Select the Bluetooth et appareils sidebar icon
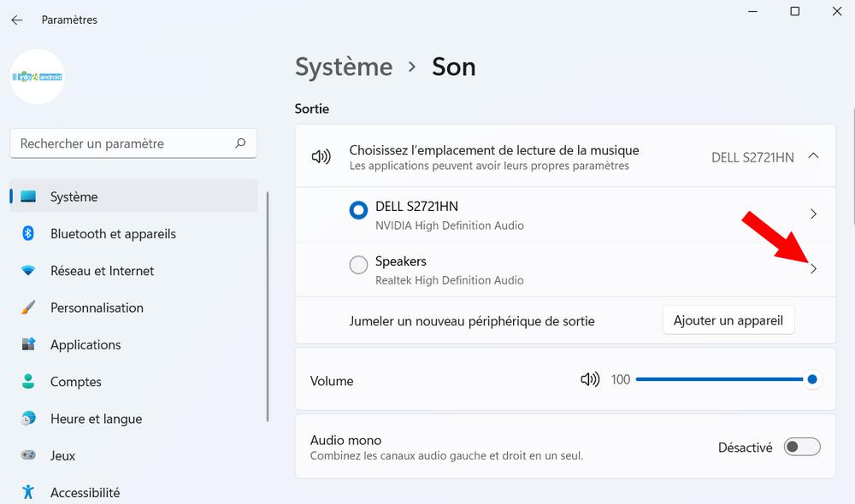The image size is (855, 504). pyautogui.click(x=28, y=233)
